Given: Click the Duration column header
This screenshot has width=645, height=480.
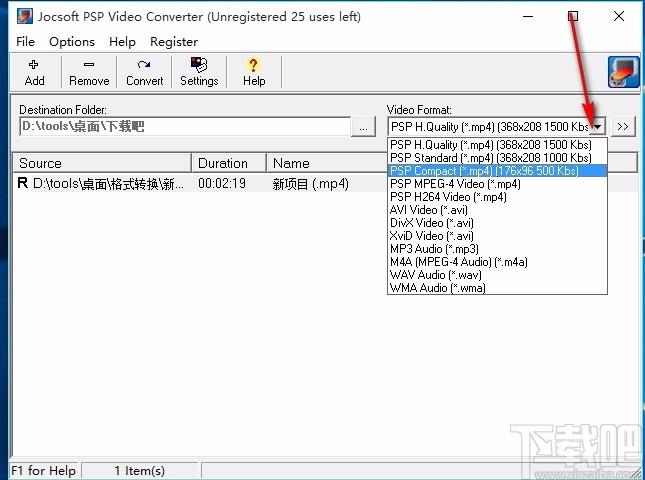Looking at the screenshot, I should (229, 163).
